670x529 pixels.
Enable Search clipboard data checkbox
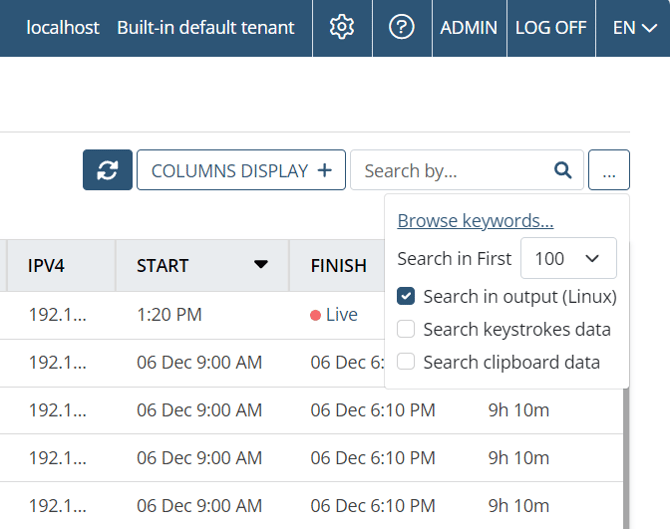[x=406, y=362]
